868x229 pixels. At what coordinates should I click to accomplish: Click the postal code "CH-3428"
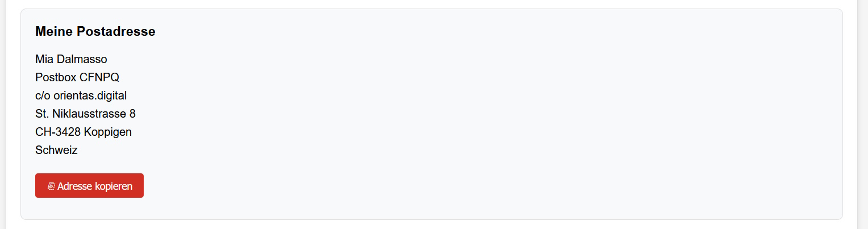58,132
